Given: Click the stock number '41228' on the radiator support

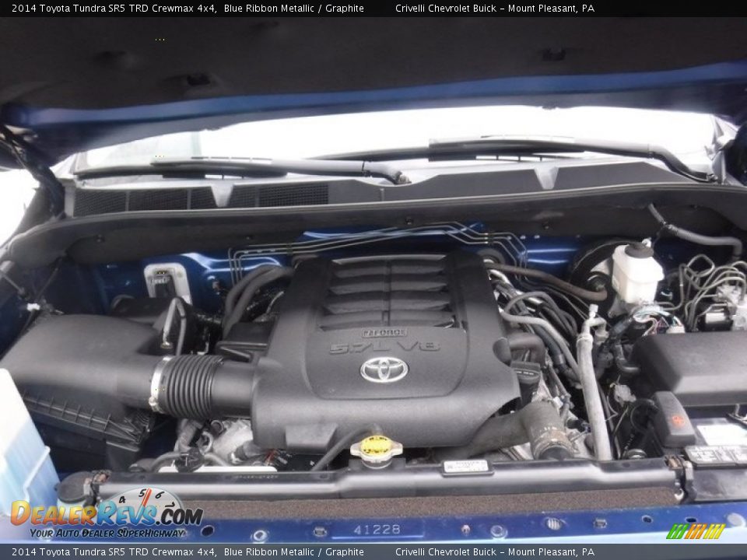Looking at the screenshot, I should click(377, 530).
